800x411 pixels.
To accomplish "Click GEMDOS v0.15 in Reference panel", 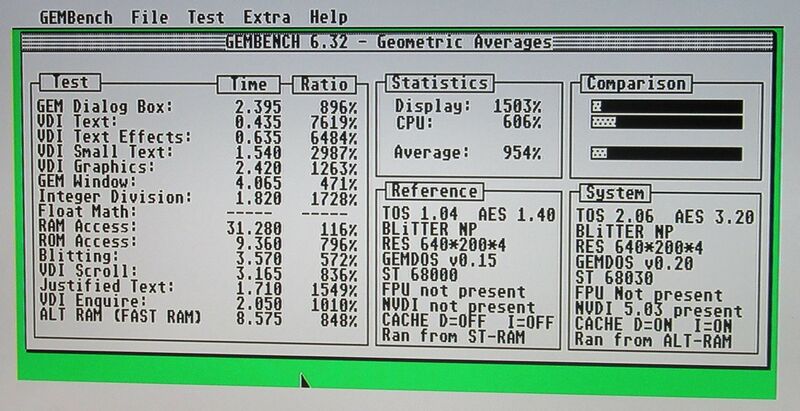I will (x=439, y=260).
